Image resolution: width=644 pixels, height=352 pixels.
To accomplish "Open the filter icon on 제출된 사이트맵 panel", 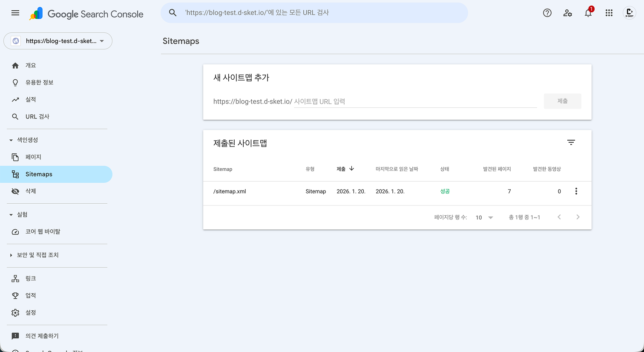I will click(x=571, y=142).
